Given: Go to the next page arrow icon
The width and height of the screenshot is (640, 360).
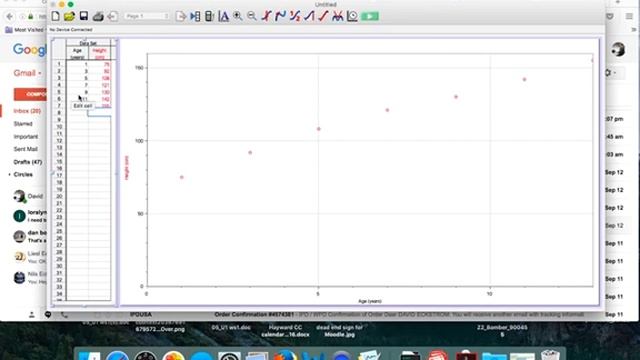Looking at the screenshot, I should (180, 16).
